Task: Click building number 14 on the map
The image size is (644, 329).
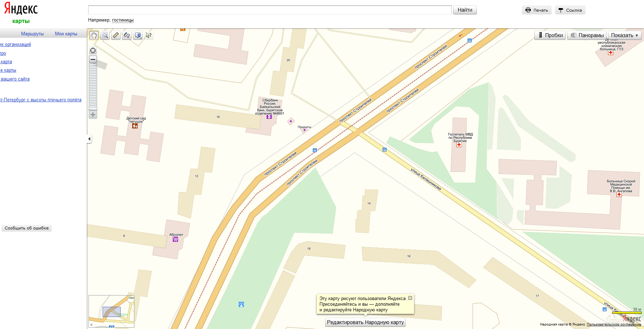Action: coord(369,203)
